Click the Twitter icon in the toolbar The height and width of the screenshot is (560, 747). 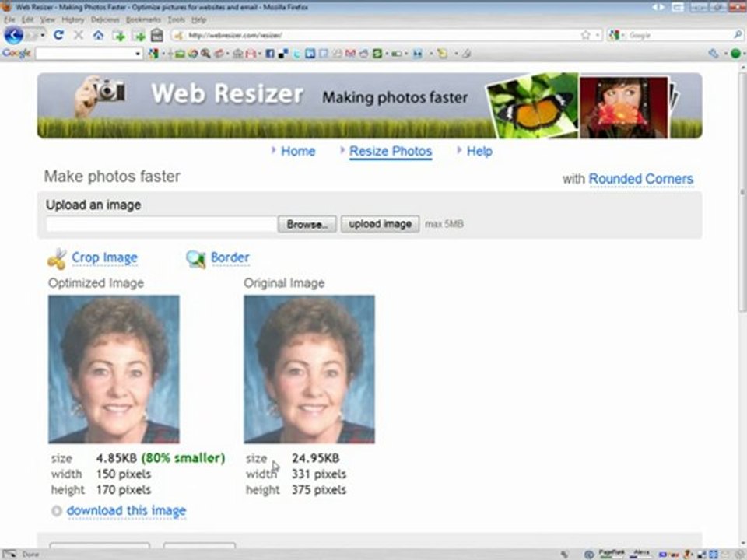(296, 54)
